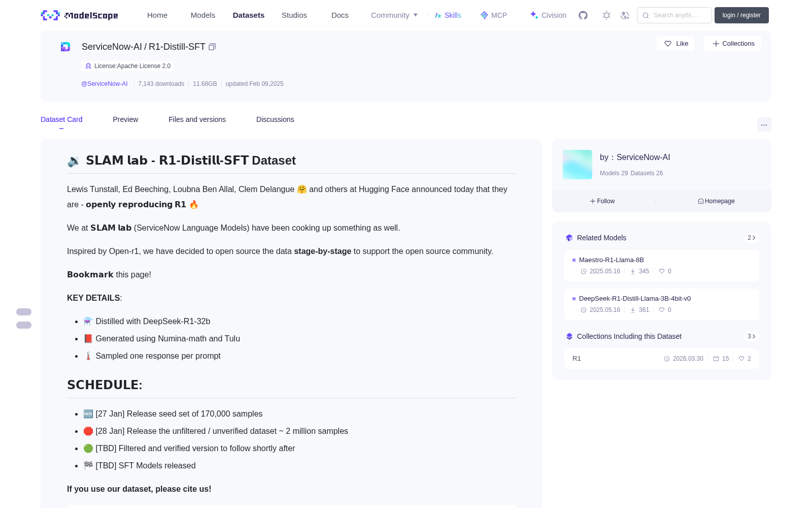Click the "by：ServiceNow-AI" author name
Screen dimensions: 812x508
click(635, 157)
